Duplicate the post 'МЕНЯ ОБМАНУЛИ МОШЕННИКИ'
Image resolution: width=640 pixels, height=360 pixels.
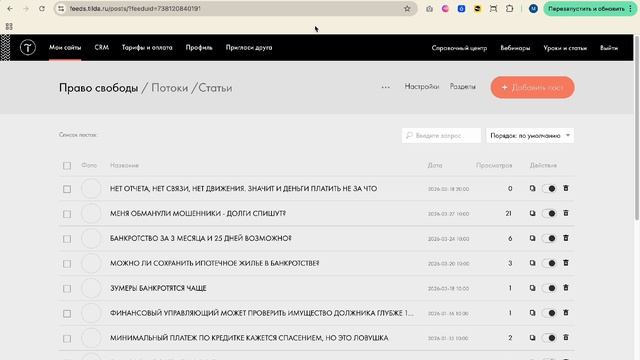532,213
